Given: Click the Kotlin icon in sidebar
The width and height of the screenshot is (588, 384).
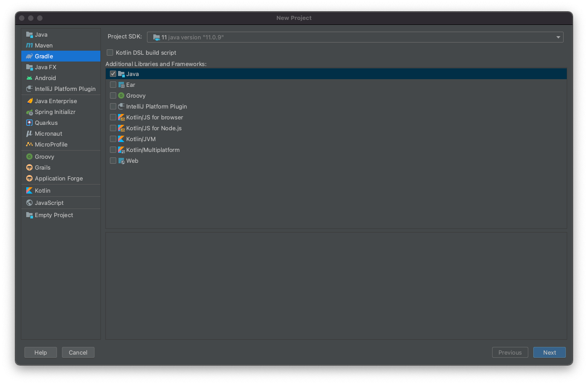Looking at the screenshot, I should click(x=29, y=190).
